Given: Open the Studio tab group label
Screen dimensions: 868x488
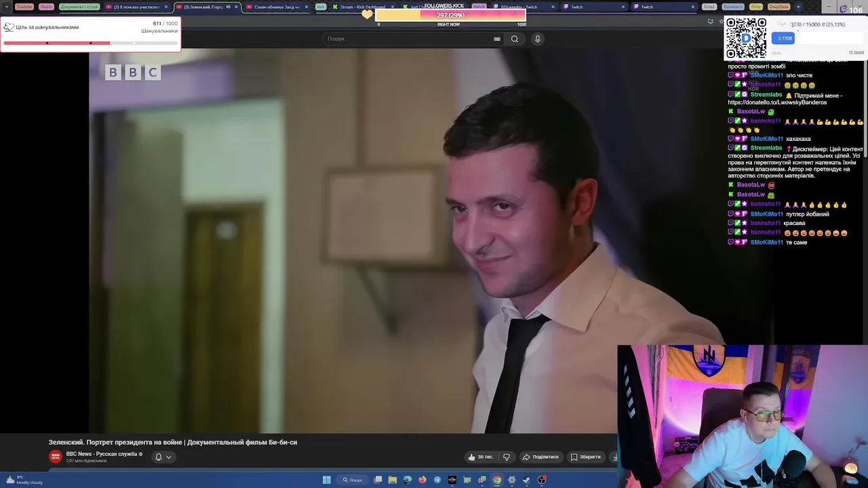Looking at the screenshot, I should [x=46, y=7].
